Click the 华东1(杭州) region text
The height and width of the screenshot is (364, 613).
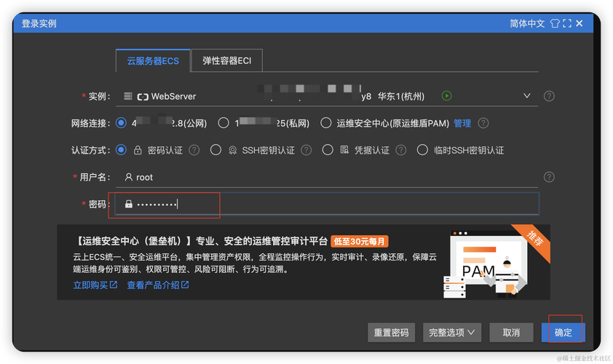coord(400,97)
